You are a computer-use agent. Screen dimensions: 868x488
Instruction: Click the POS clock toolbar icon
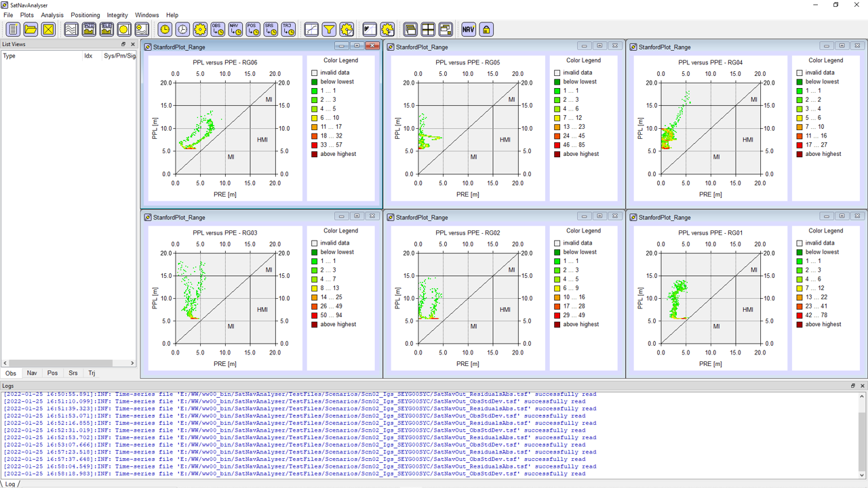click(x=253, y=29)
